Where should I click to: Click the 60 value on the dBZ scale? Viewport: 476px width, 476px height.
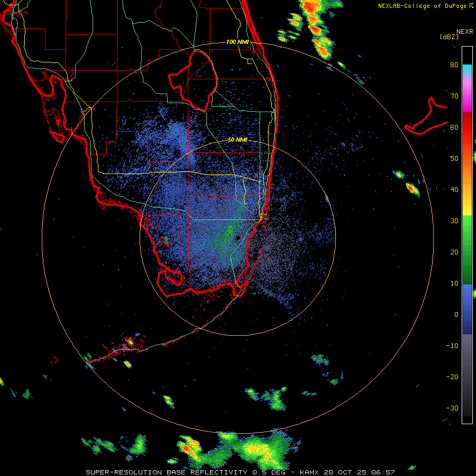click(454, 127)
